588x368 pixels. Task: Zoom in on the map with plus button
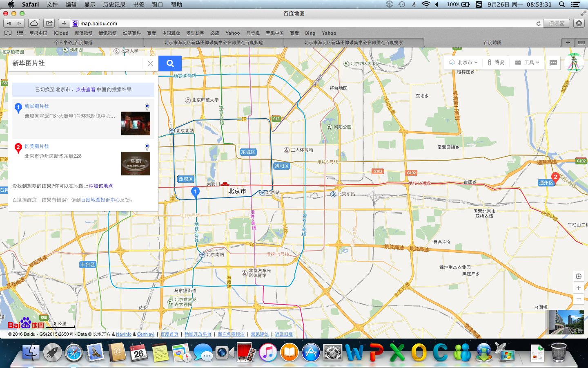tap(578, 288)
